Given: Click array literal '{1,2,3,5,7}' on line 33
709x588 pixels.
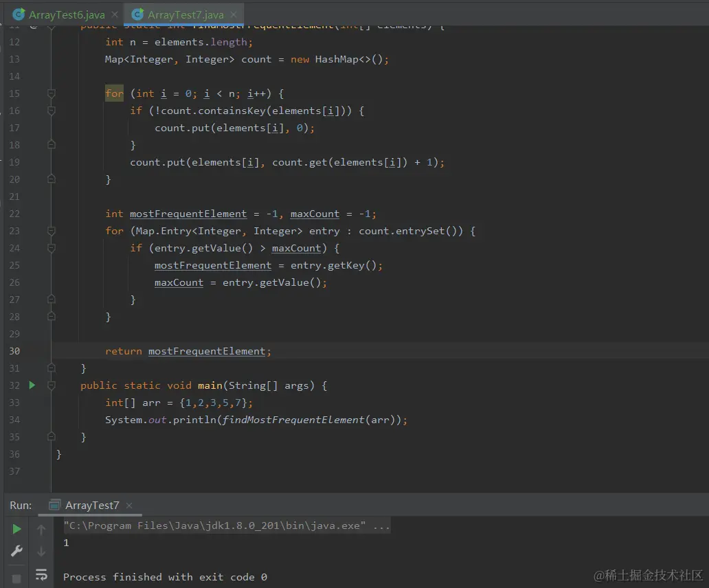Looking at the screenshot, I should point(213,403).
